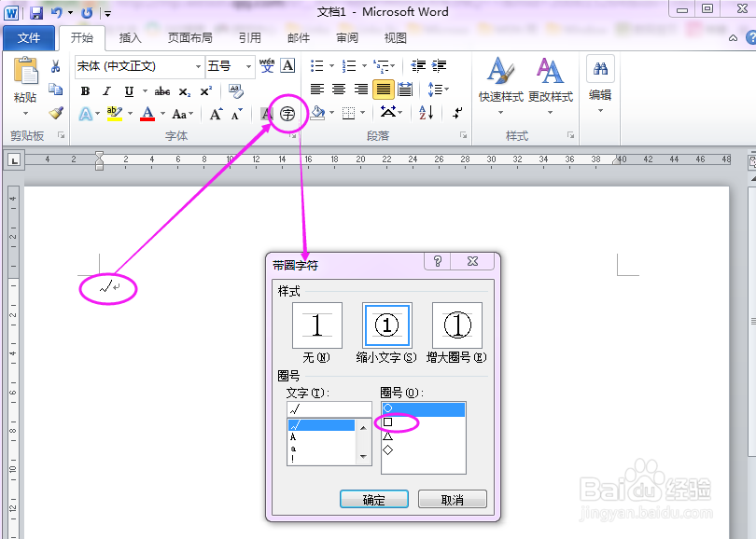Open the font name dropdown
The image size is (756, 539).
coord(201,66)
